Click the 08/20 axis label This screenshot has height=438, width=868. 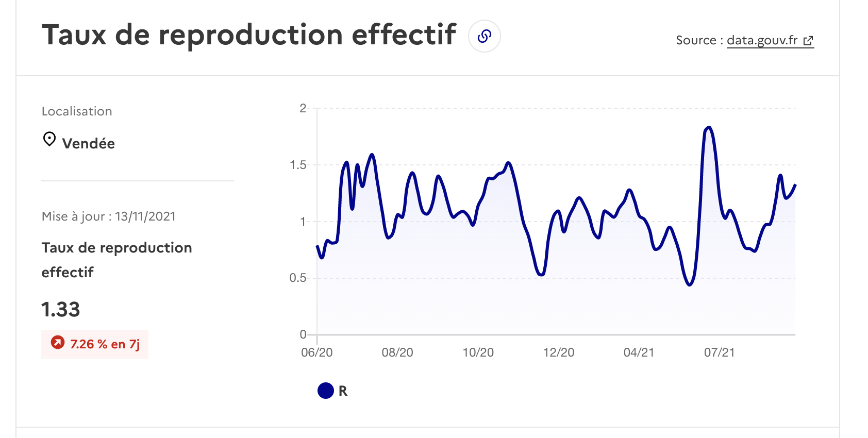coord(397,352)
